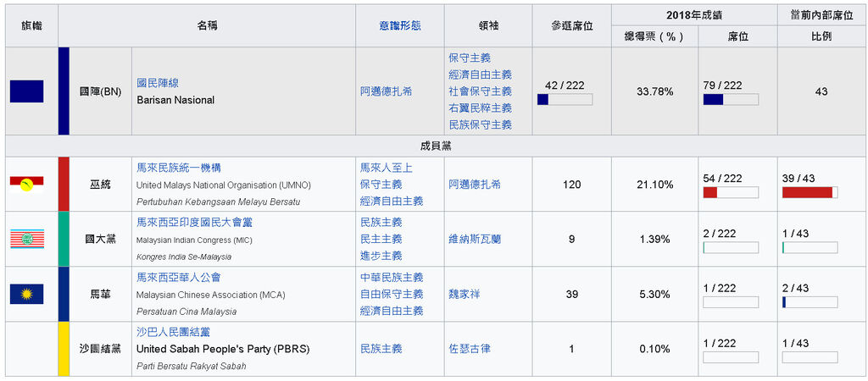This screenshot has height=381, width=868.
Task: Click the 120 contested seats cell
Action: [572, 184]
